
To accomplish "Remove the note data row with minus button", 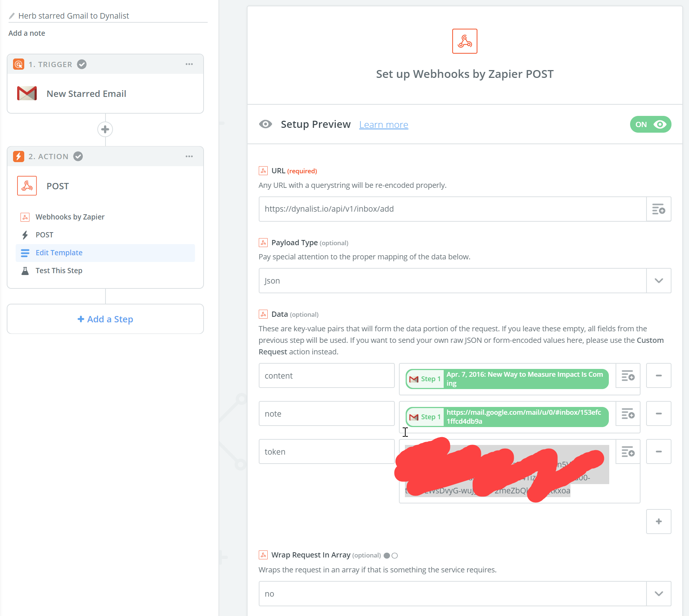I will tap(658, 414).
